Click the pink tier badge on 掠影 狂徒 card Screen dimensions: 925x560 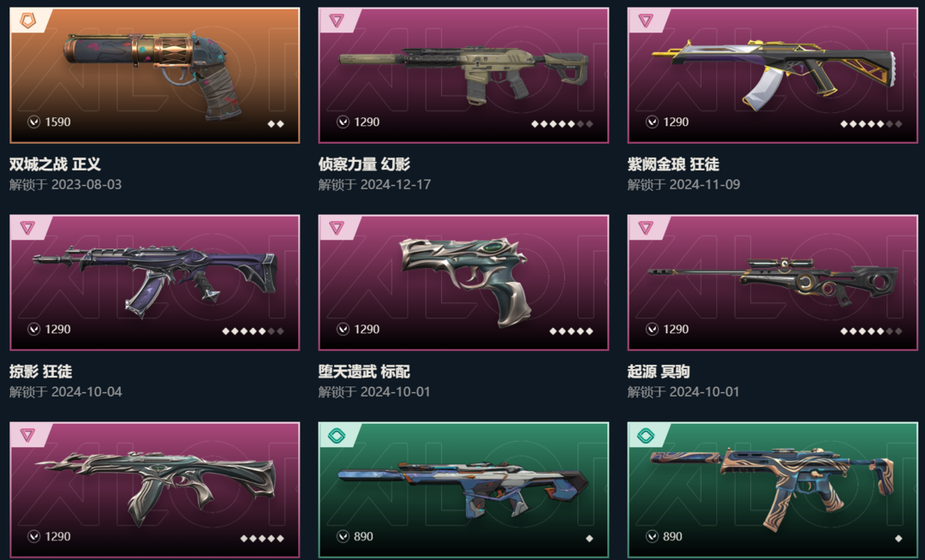click(27, 228)
